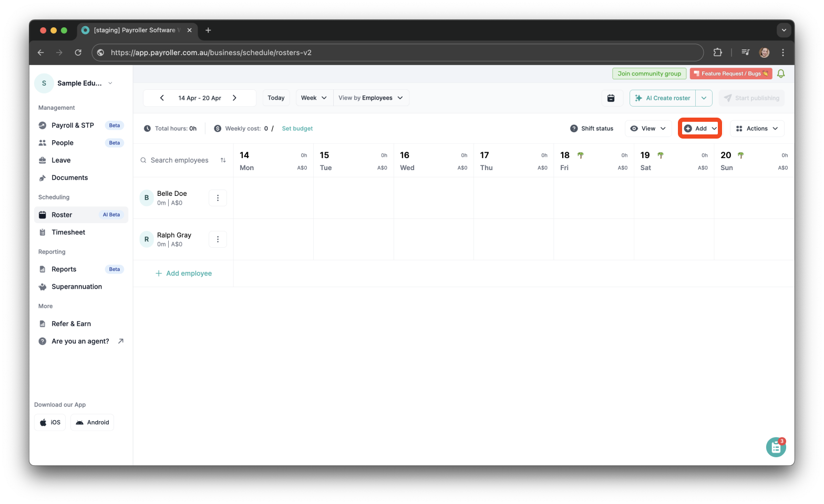Screen dimensions: 824x504
Task: Open Belle Doe's three-dot menu
Action: click(x=218, y=198)
